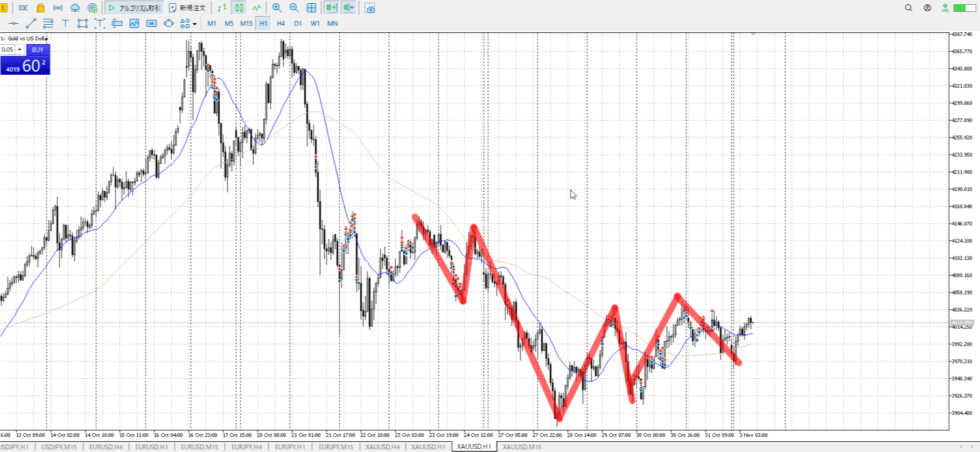Switch to the EURJPY,H1 chart tab
Image resolution: width=980 pixels, height=452 pixels.
290,447
